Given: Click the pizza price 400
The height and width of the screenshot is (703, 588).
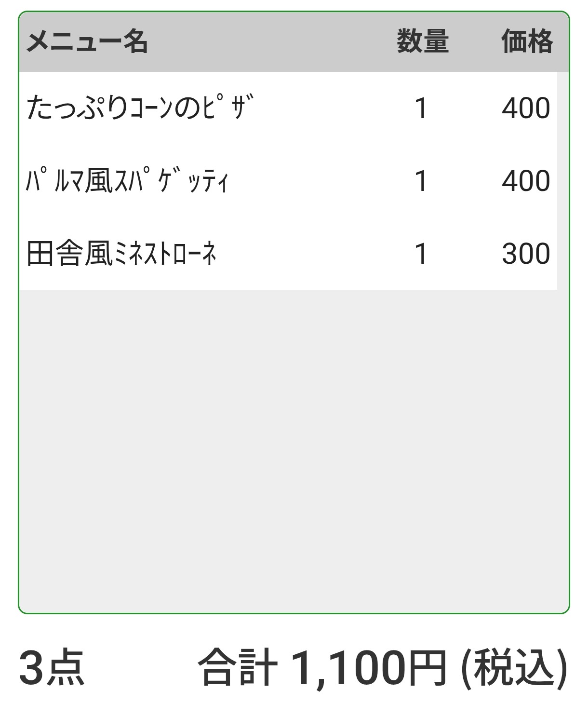Looking at the screenshot, I should pyautogui.click(x=526, y=108).
